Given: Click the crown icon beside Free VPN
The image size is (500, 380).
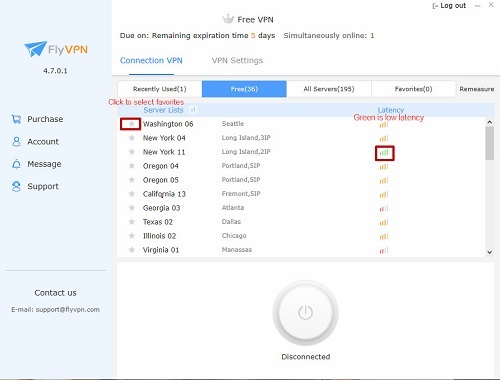Looking at the screenshot, I should point(228,19).
